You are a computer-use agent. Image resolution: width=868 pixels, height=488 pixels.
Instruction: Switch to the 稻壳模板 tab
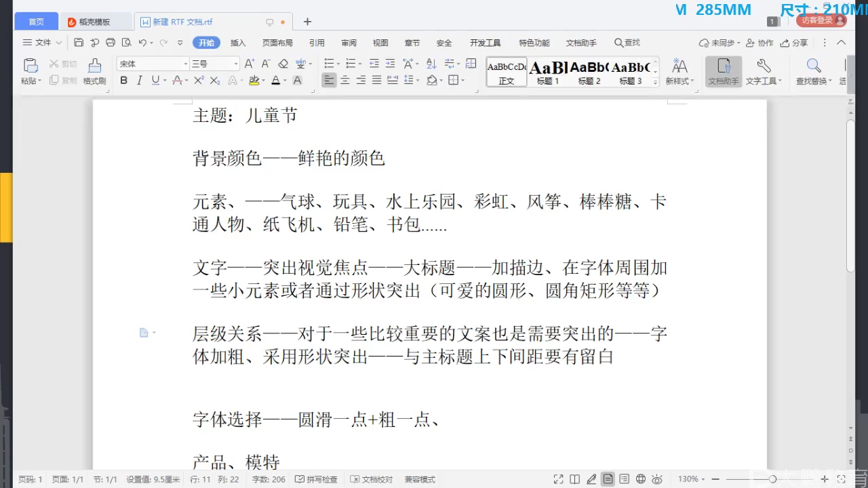tap(94, 22)
